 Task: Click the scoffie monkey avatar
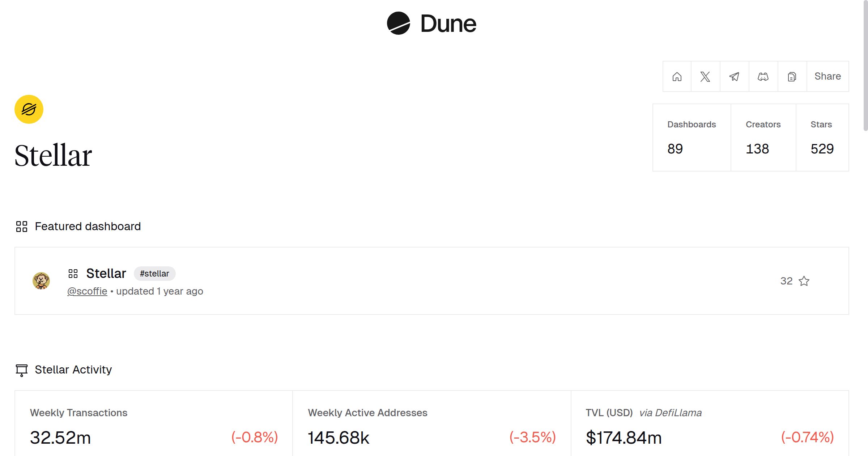(41, 281)
